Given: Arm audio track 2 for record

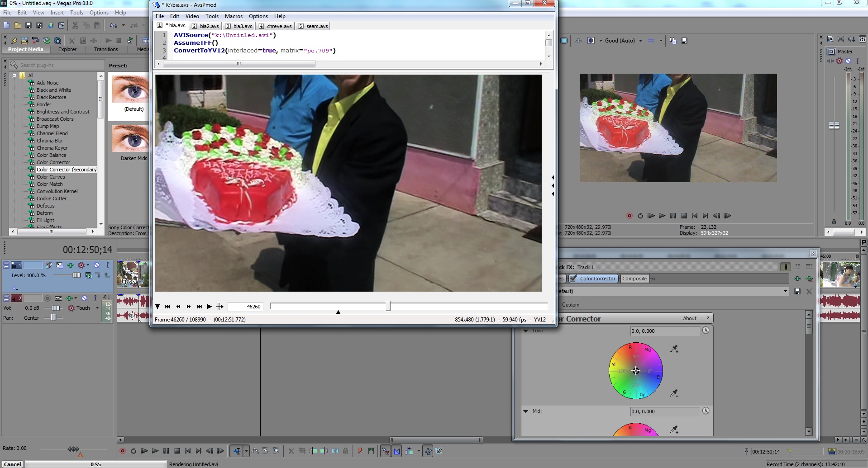Looking at the screenshot, I should (x=48, y=298).
